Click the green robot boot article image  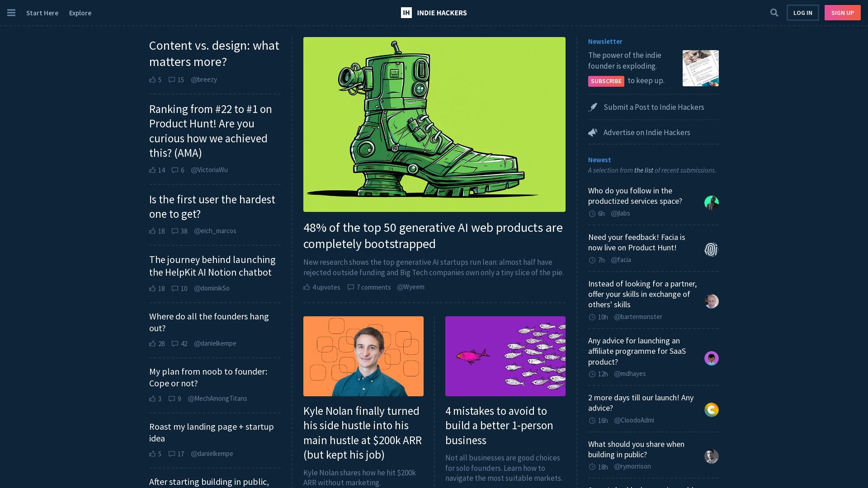pyautogui.click(x=434, y=124)
